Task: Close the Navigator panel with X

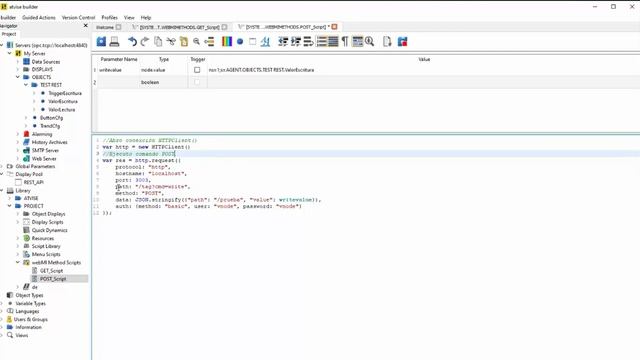Action: tap(86, 25)
